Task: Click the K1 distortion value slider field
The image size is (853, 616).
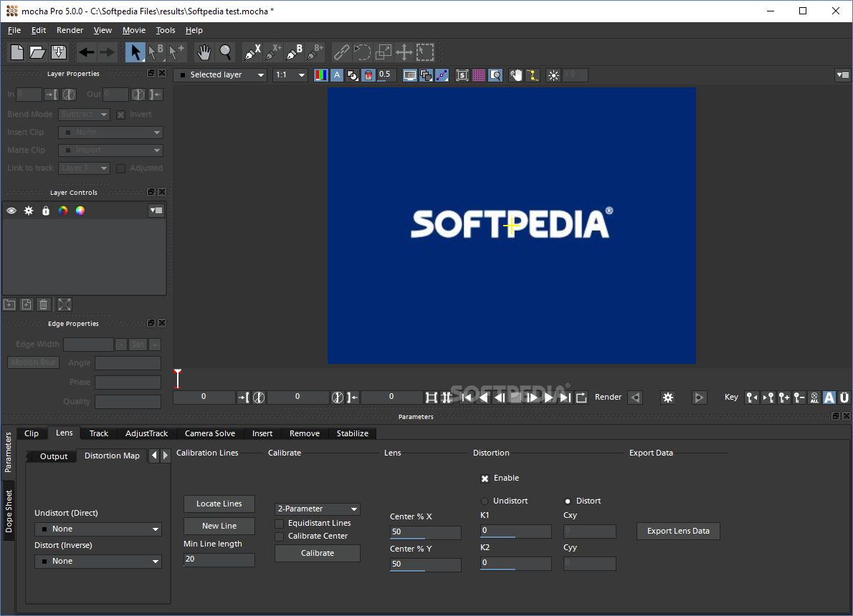Action: (x=515, y=531)
